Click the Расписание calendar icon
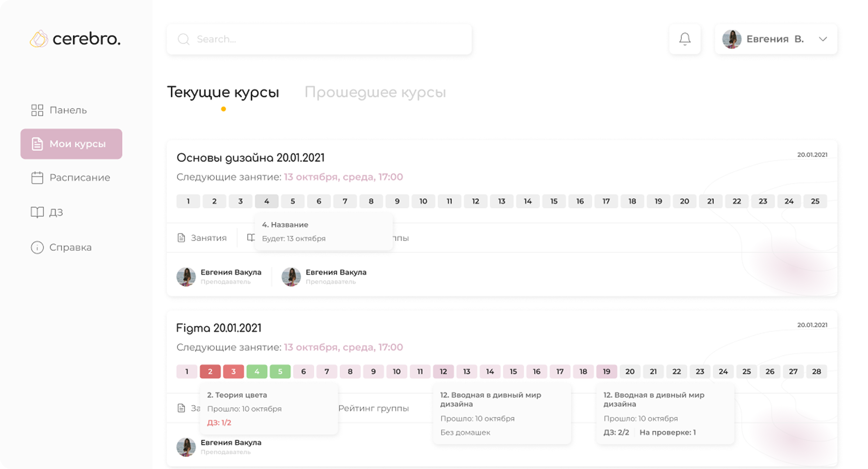The width and height of the screenshot is (868, 469). click(x=37, y=178)
